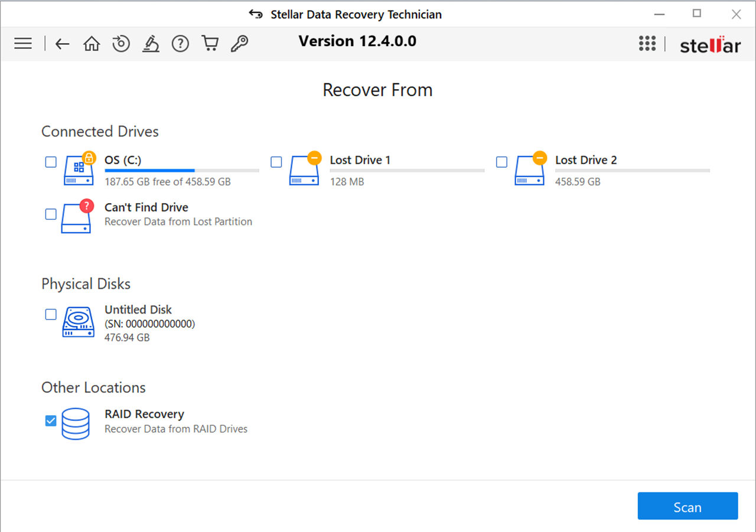Select the Home icon in the toolbar
The height and width of the screenshot is (532, 756).
(91, 43)
